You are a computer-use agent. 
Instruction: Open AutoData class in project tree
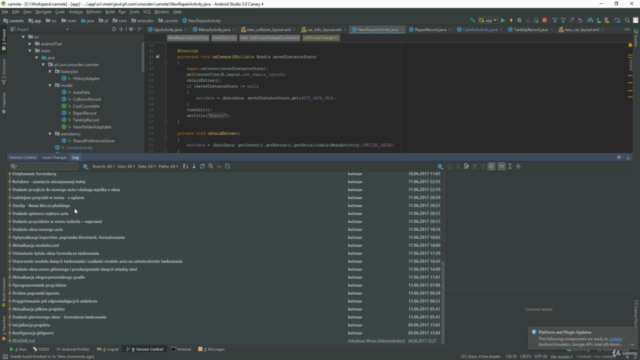81,93
